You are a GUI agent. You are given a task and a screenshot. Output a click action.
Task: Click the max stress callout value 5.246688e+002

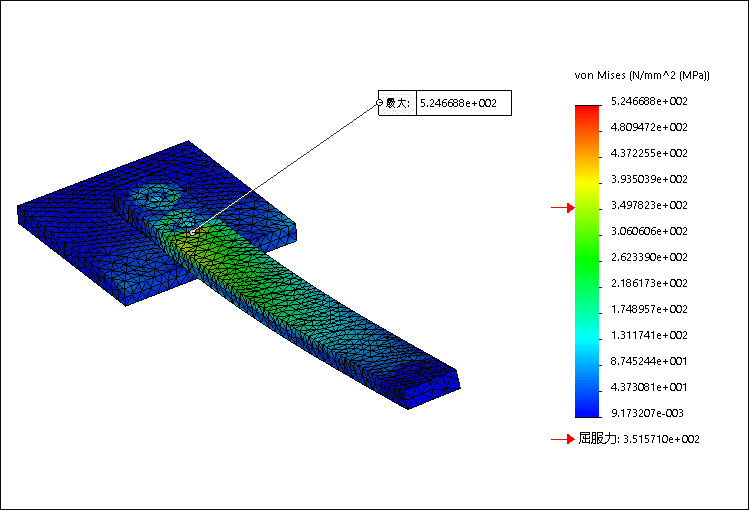click(458, 103)
